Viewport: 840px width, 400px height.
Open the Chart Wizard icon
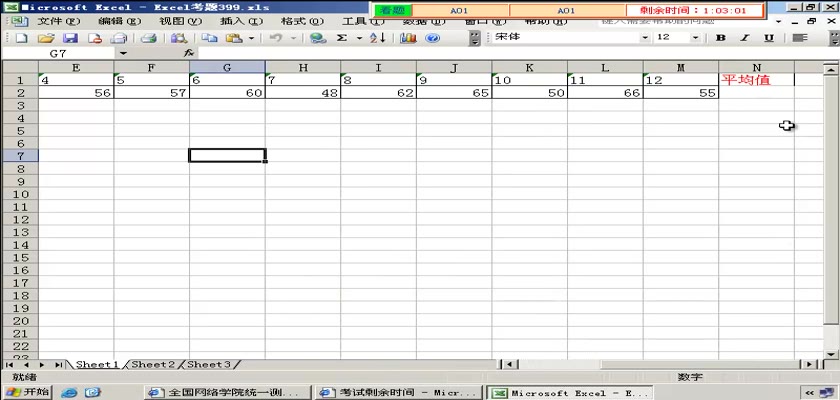pyautogui.click(x=408, y=38)
